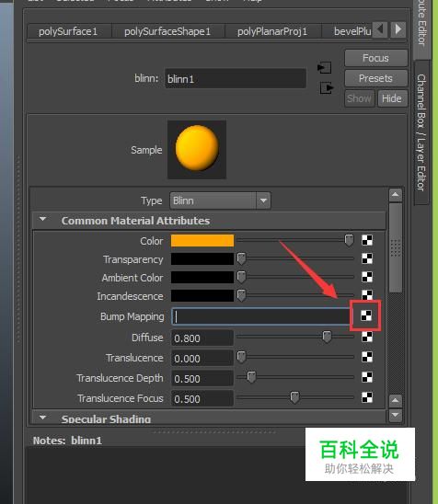Click the Diffuse checker map icon
The height and width of the screenshot is (504, 438).
point(367,337)
